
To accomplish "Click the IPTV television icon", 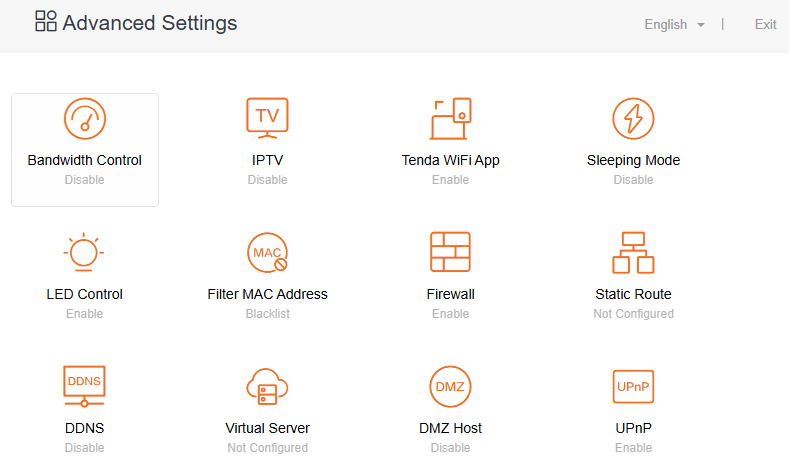I will point(267,118).
